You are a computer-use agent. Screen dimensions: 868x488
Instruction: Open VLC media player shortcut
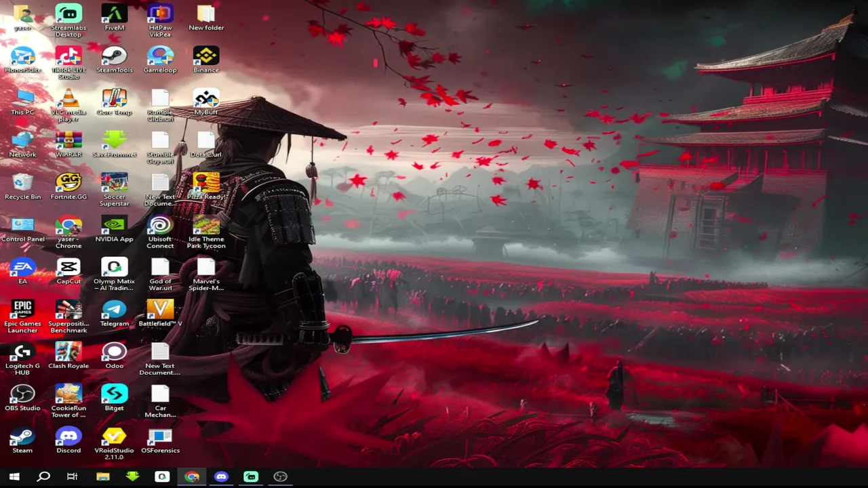[68, 105]
